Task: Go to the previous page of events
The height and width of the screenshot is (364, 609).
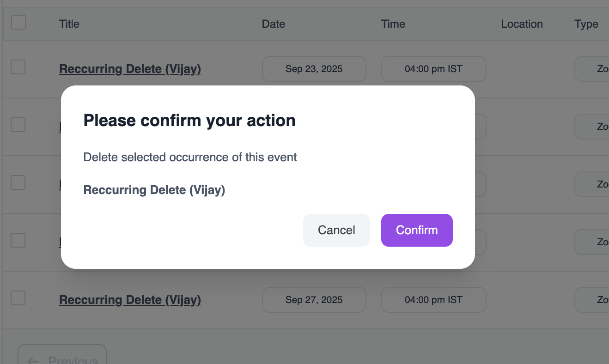Action: (x=62, y=358)
